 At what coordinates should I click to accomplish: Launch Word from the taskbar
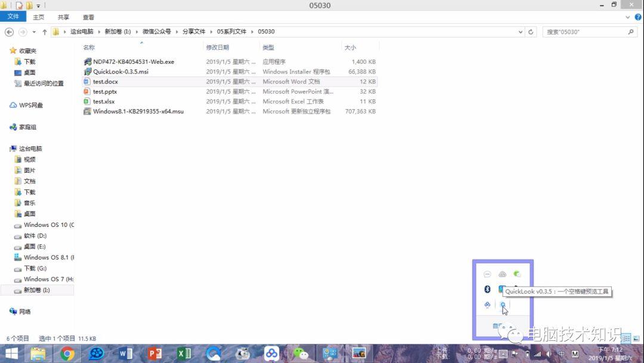[125, 353]
